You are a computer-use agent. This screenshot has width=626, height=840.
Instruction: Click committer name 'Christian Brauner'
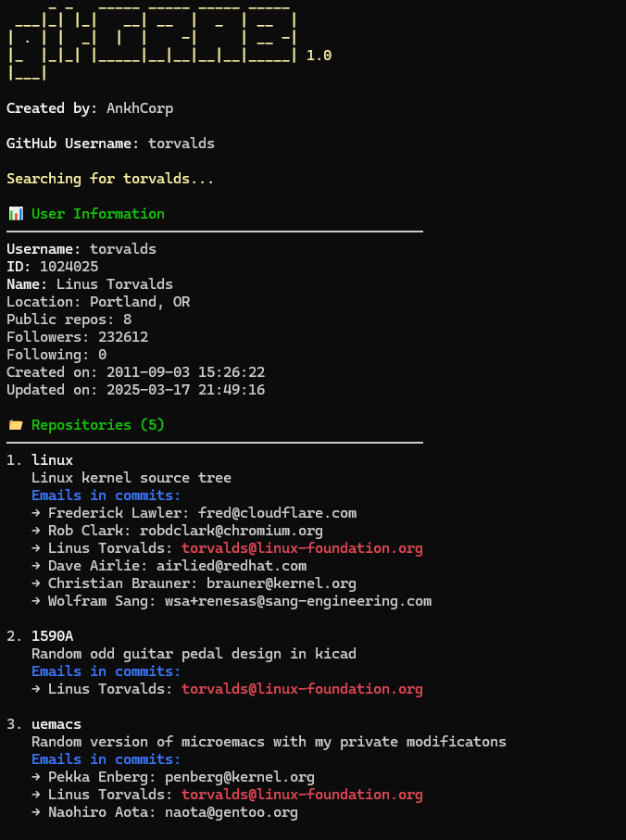coord(119,583)
